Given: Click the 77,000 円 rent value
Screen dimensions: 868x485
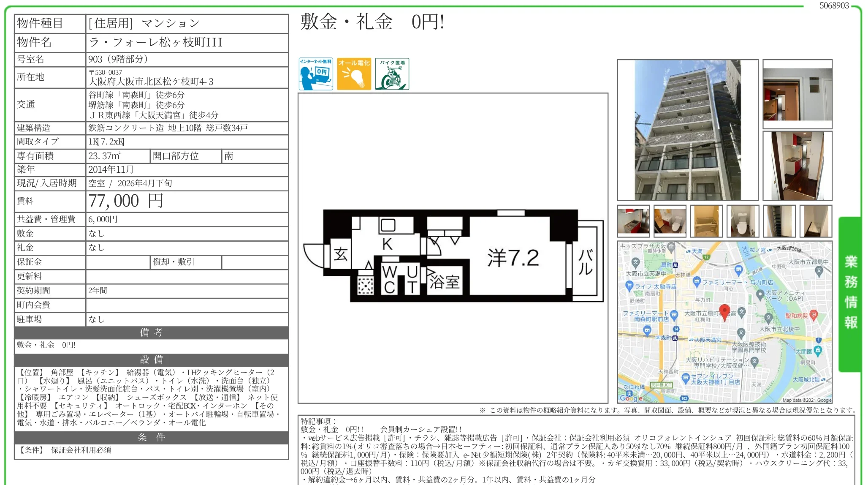Looking at the screenshot, I should click(x=126, y=201).
